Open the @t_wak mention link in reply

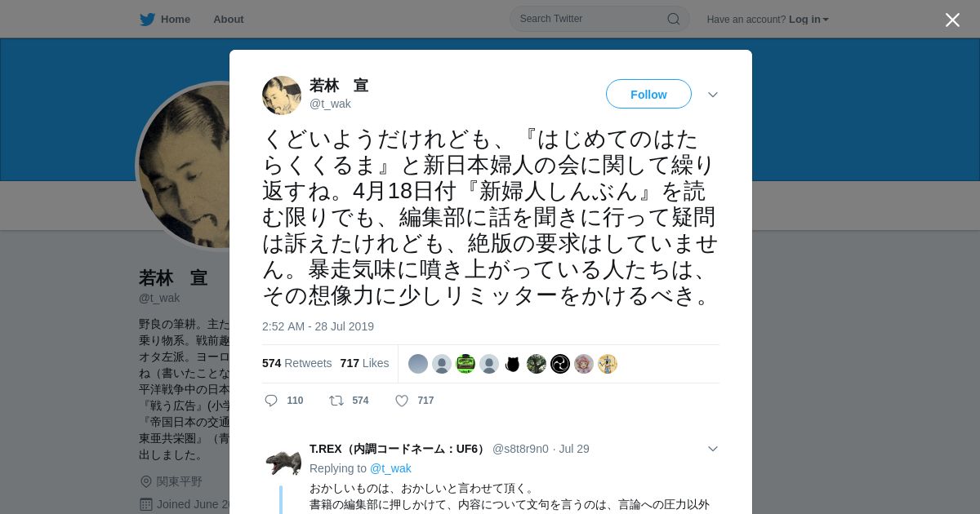click(x=390, y=468)
